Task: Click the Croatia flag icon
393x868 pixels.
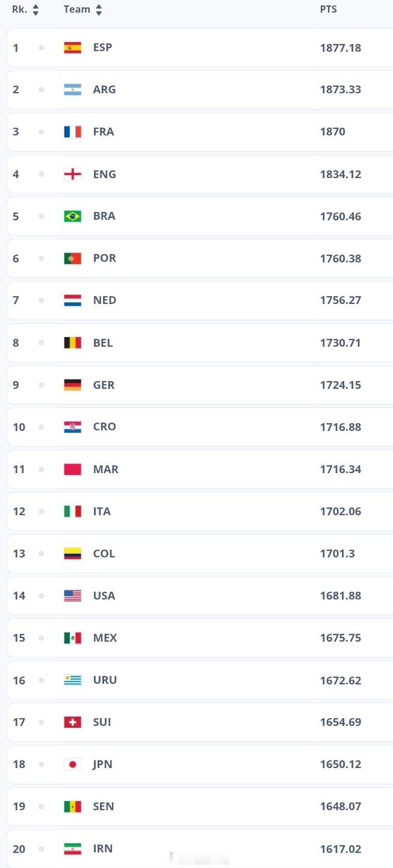Action: 73,427
